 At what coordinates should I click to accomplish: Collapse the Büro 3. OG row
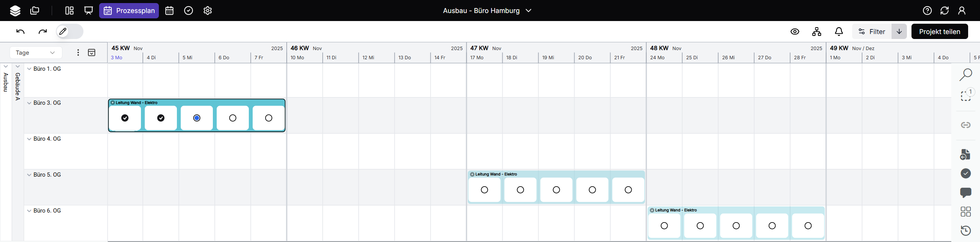[x=29, y=103]
